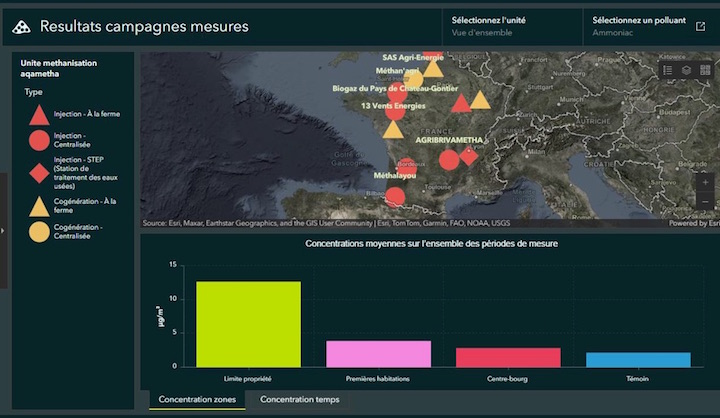Zoom in with the map plus button

705,182
